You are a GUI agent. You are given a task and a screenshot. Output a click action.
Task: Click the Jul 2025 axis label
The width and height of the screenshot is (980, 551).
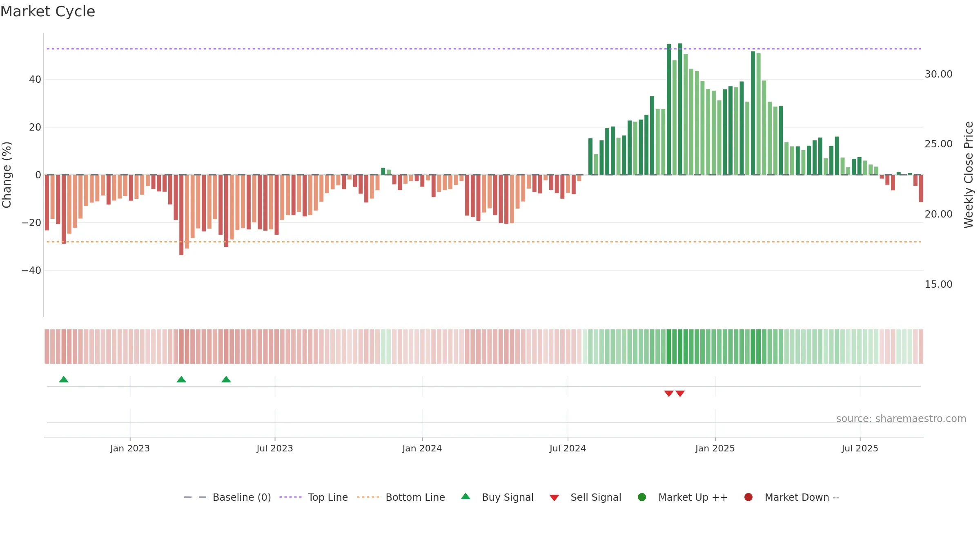(860, 449)
